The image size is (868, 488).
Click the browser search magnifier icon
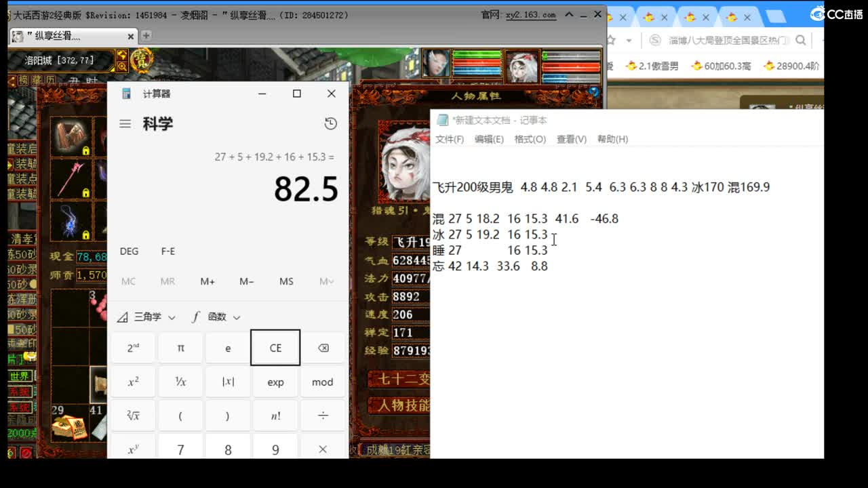pyautogui.click(x=801, y=40)
